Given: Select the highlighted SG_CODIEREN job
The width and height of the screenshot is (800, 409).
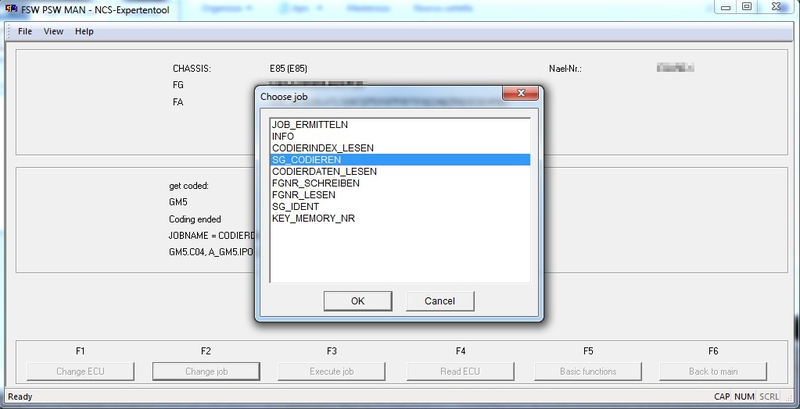Looking at the screenshot, I should [x=307, y=160].
